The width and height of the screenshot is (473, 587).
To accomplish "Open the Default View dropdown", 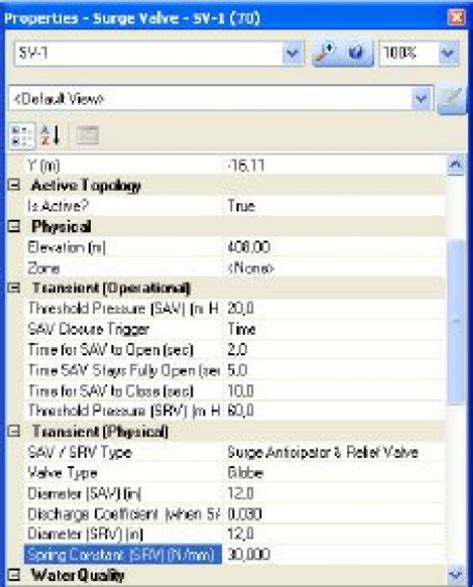I will (422, 99).
